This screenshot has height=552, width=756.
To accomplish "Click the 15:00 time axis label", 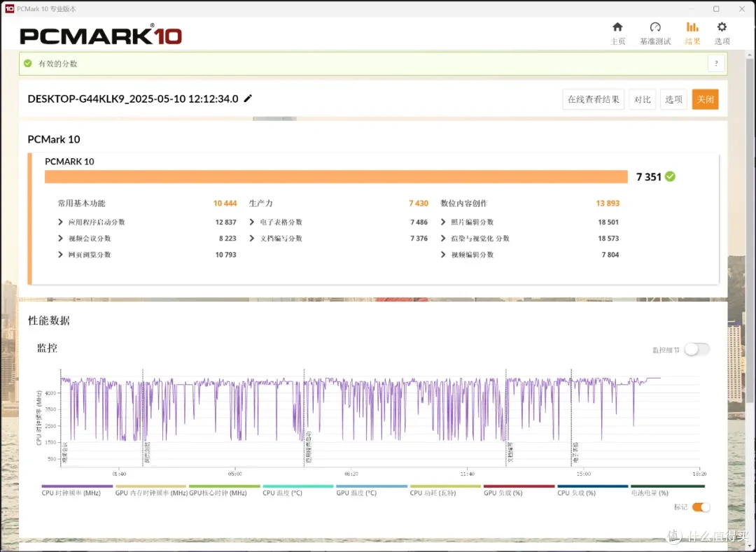I will 583,474.
